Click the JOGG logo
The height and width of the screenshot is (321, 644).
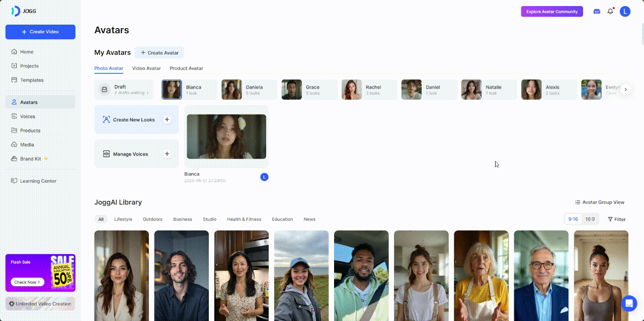pyautogui.click(x=23, y=11)
